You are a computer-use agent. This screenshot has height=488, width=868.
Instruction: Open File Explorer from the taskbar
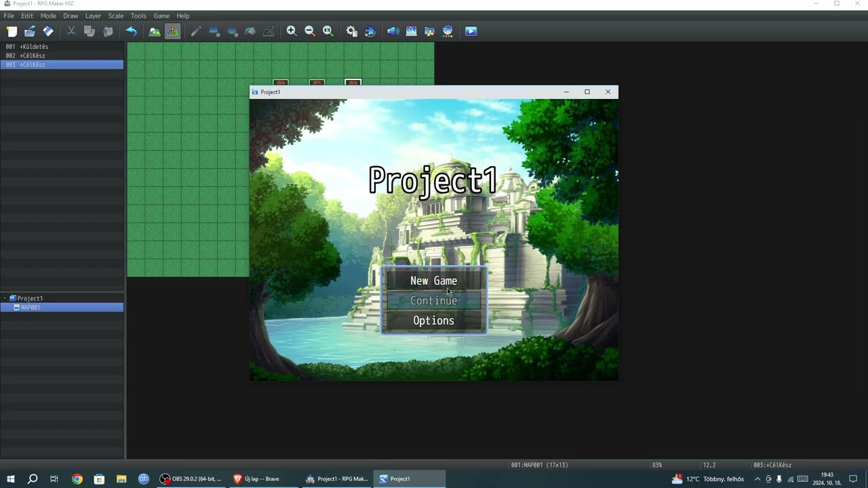121,479
